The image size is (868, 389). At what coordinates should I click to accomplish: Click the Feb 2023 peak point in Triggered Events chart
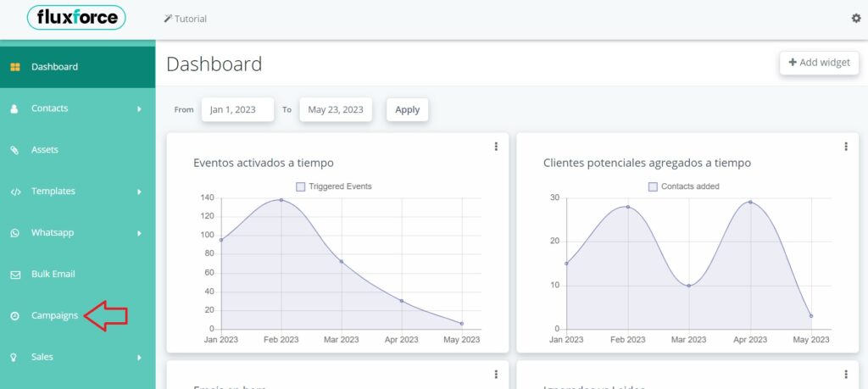tap(281, 200)
